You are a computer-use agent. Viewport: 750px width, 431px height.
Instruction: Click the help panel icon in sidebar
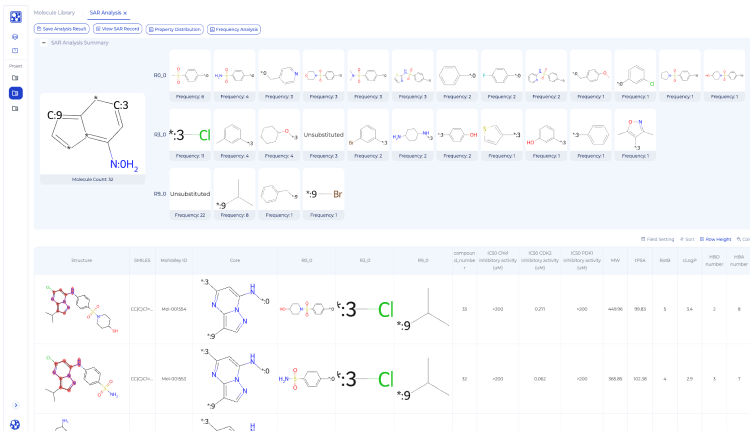coord(15,51)
